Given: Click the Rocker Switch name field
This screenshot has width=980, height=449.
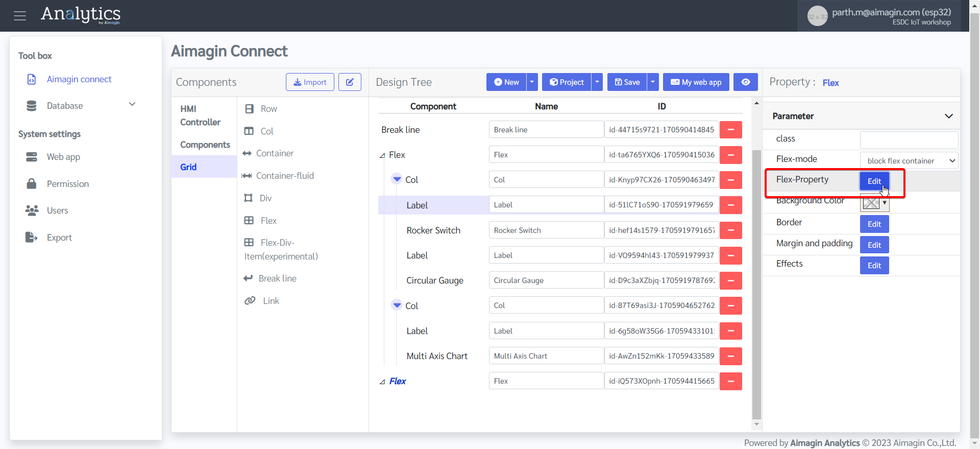Looking at the screenshot, I should click(x=546, y=230).
